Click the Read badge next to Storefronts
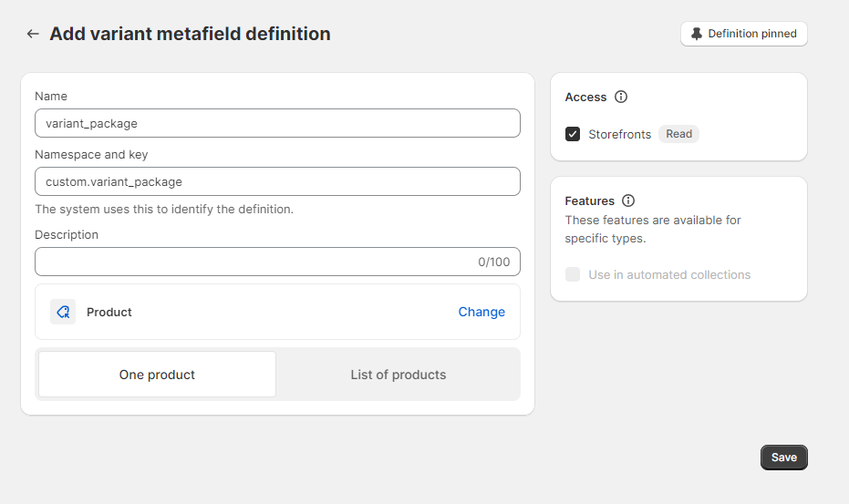Screen dimensions: 849x504 coord(678,134)
